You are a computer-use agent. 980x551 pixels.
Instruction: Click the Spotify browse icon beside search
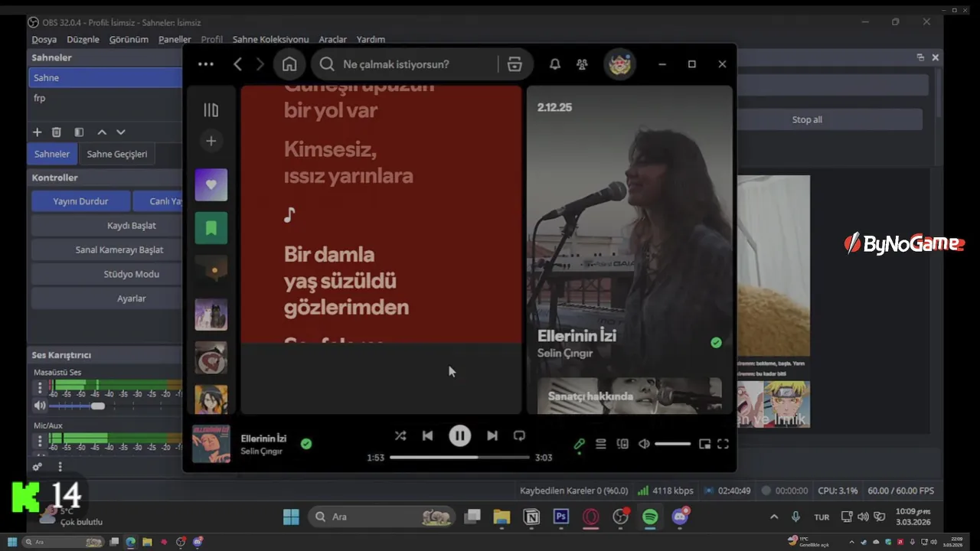coord(514,64)
